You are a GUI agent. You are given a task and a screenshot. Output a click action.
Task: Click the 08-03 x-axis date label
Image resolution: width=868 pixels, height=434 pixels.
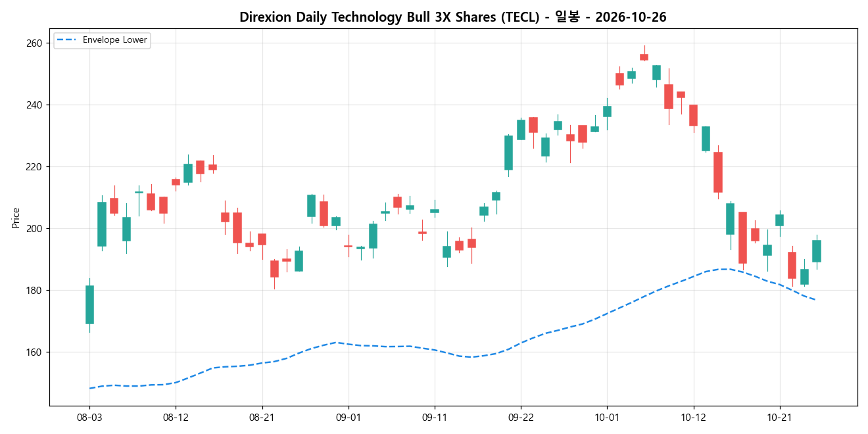click(x=89, y=417)
